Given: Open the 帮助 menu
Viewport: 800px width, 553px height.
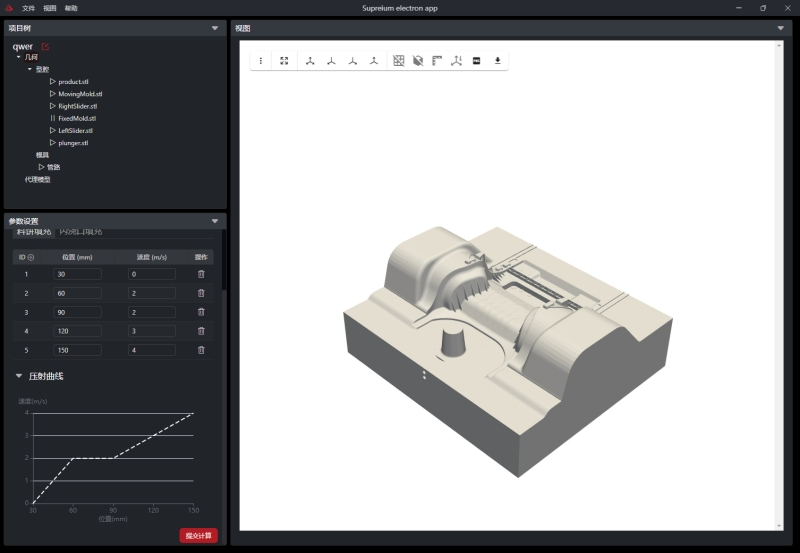Looking at the screenshot, I should click(x=71, y=8).
